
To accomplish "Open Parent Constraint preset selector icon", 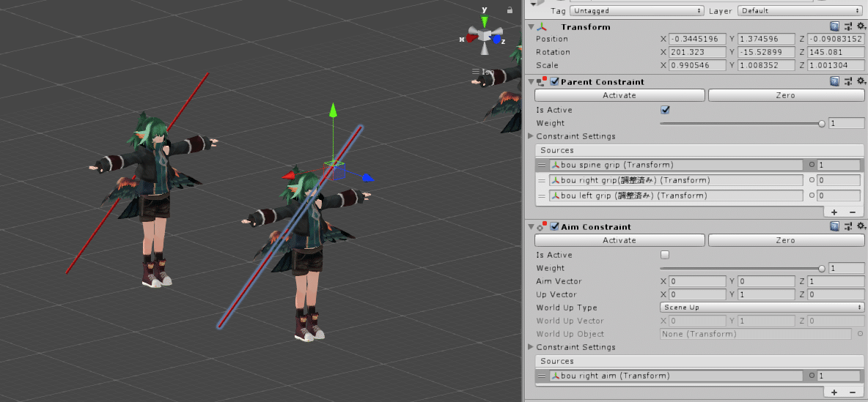I will point(848,81).
